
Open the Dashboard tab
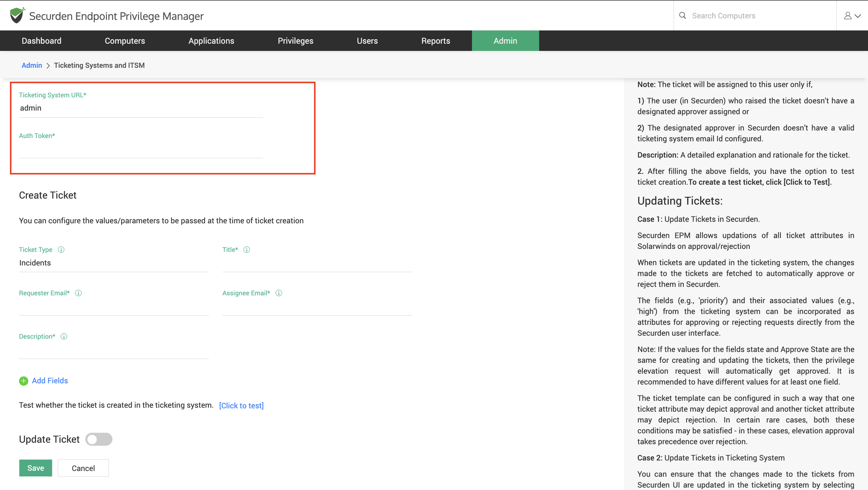[42, 41]
